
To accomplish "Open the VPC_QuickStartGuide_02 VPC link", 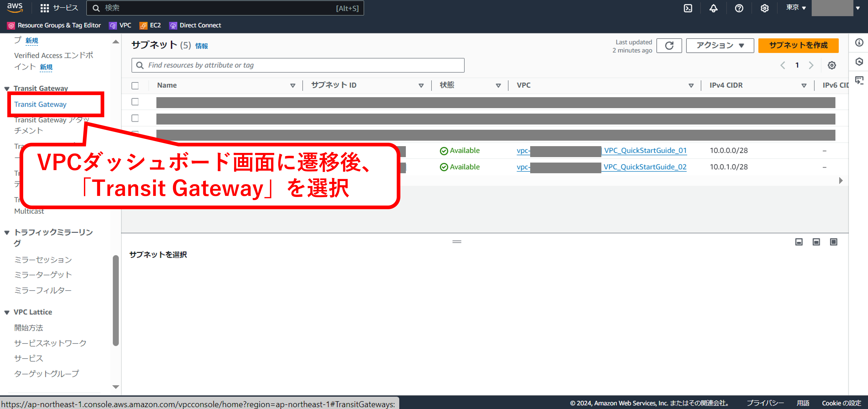I will pos(645,167).
